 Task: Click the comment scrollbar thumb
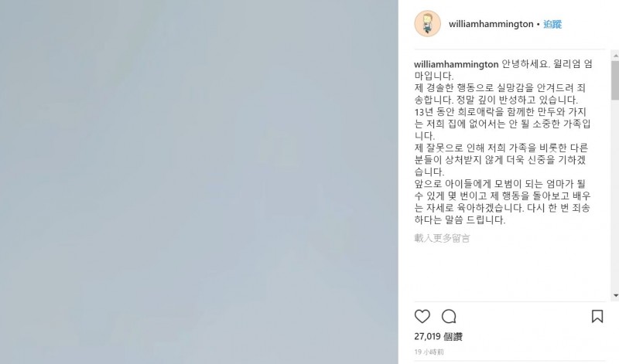[x=615, y=80]
